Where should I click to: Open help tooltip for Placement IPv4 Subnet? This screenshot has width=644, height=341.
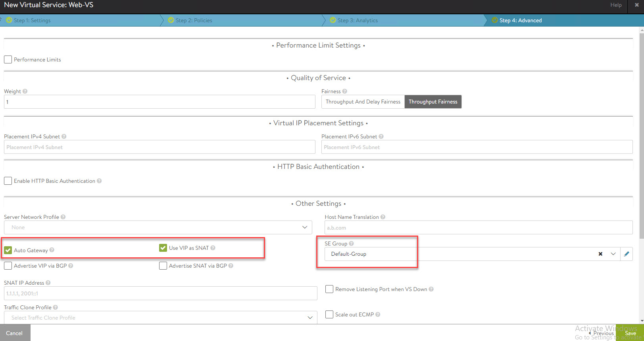coord(64,136)
